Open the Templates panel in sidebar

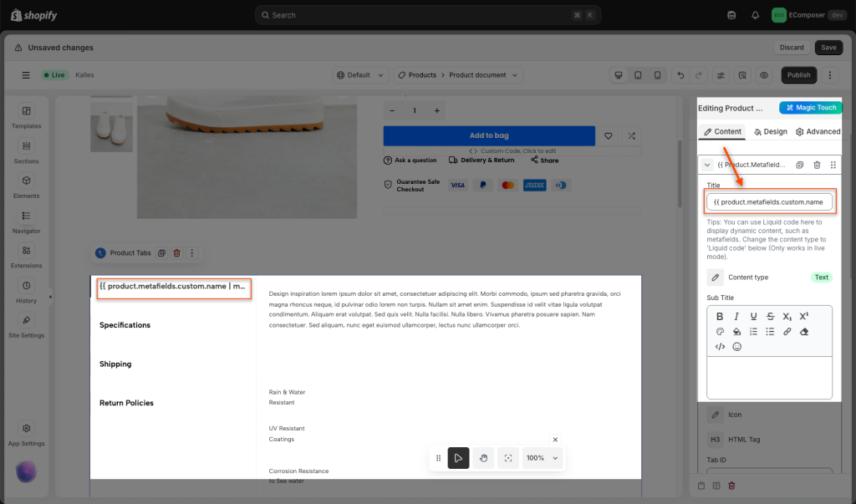(x=26, y=116)
